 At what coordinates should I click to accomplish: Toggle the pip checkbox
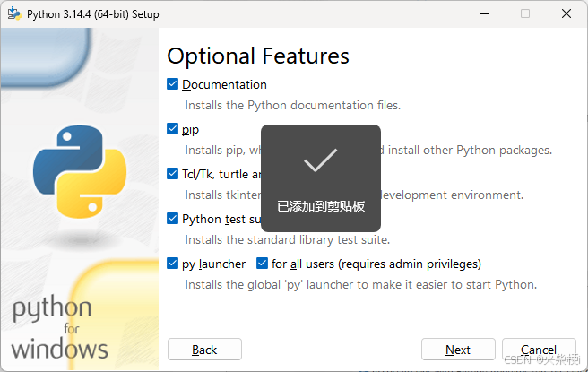pos(172,129)
